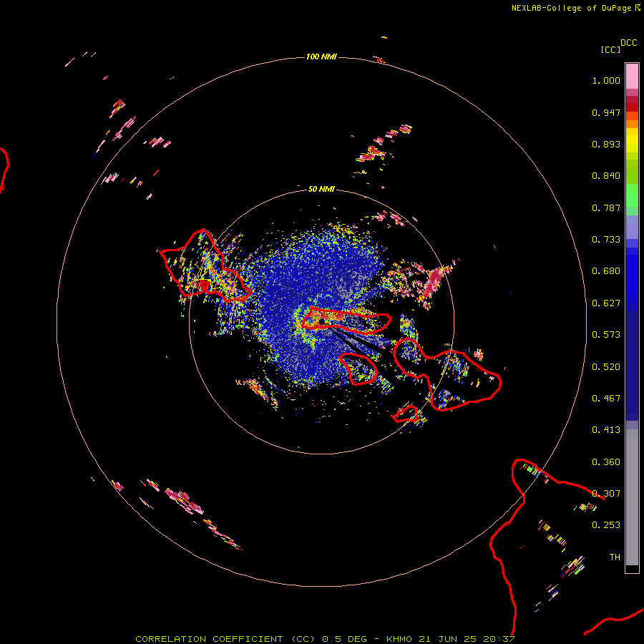Click the black radar site dot at center
Screen dimensions: 644x644
[x=321, y=321]
